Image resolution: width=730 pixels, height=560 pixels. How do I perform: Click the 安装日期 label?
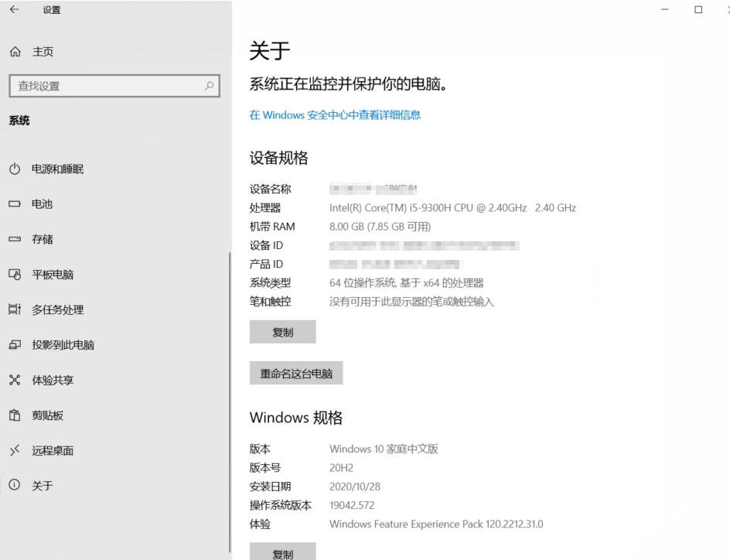[270, 487]
